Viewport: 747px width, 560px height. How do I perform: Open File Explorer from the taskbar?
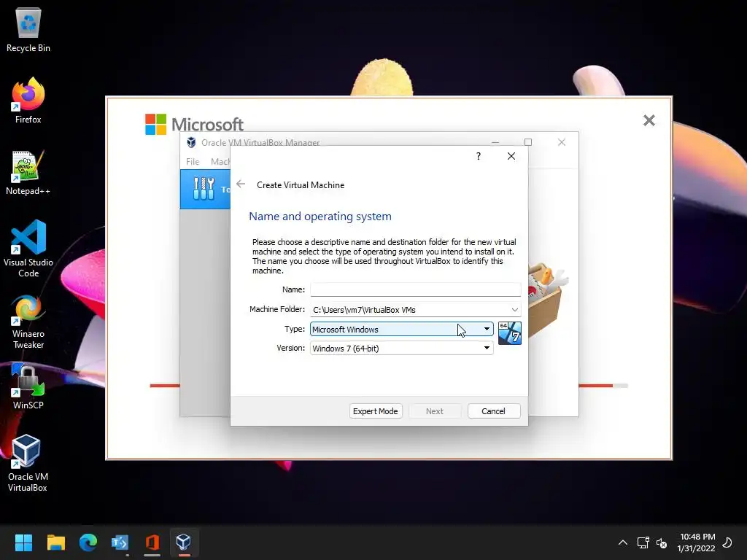click(x=55, y=542)
